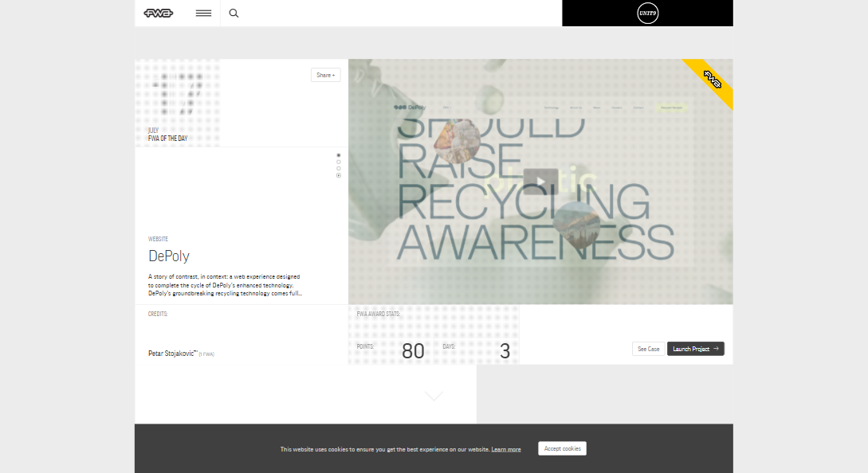The width and height of the screenshot is (868, 473).
Task: Click the FWA of the Day label
Action: click(x=168, y=139)
